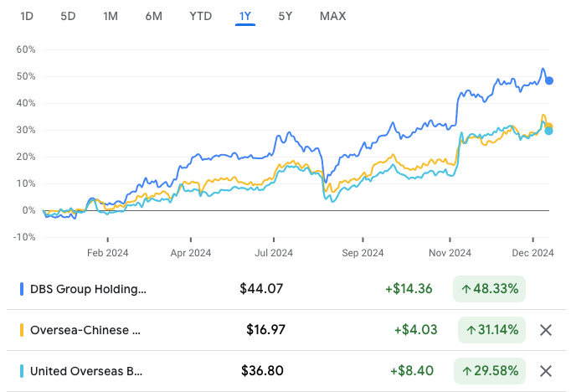Show the MAX time range
Screen dimensions: 571x392
point(332,16)
